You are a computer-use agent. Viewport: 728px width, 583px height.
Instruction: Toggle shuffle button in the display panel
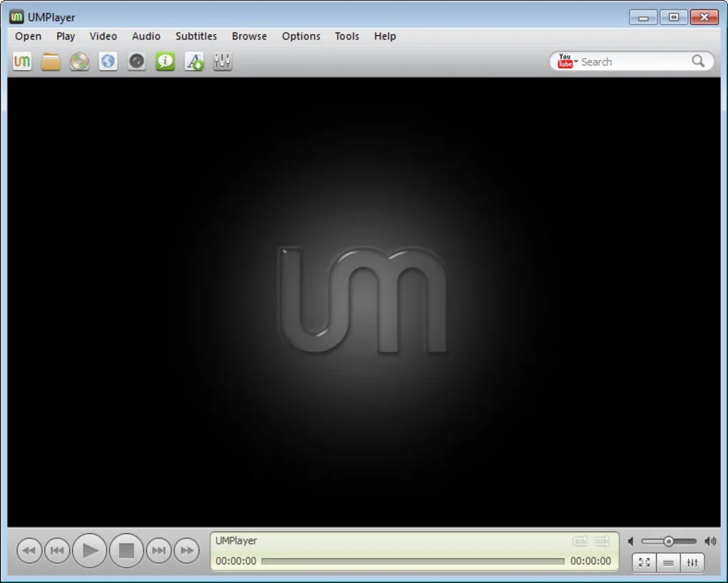click(x=602, y=541)
